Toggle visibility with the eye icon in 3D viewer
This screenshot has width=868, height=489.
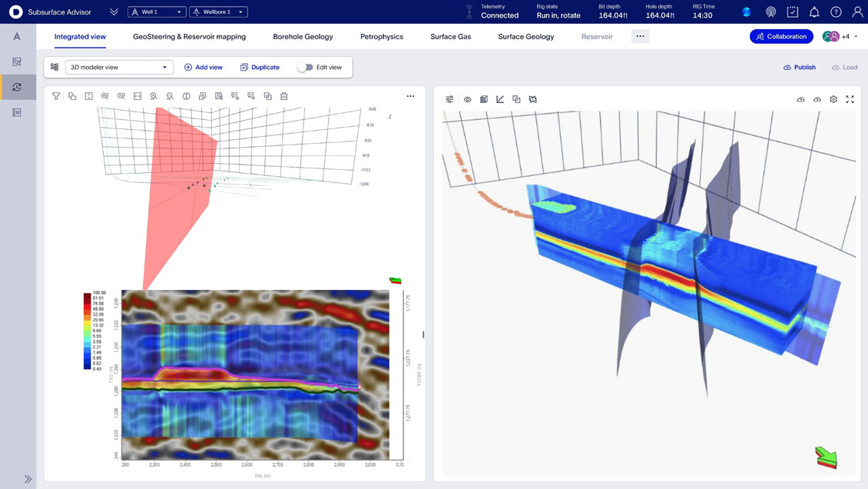click(x=467, y=99)
